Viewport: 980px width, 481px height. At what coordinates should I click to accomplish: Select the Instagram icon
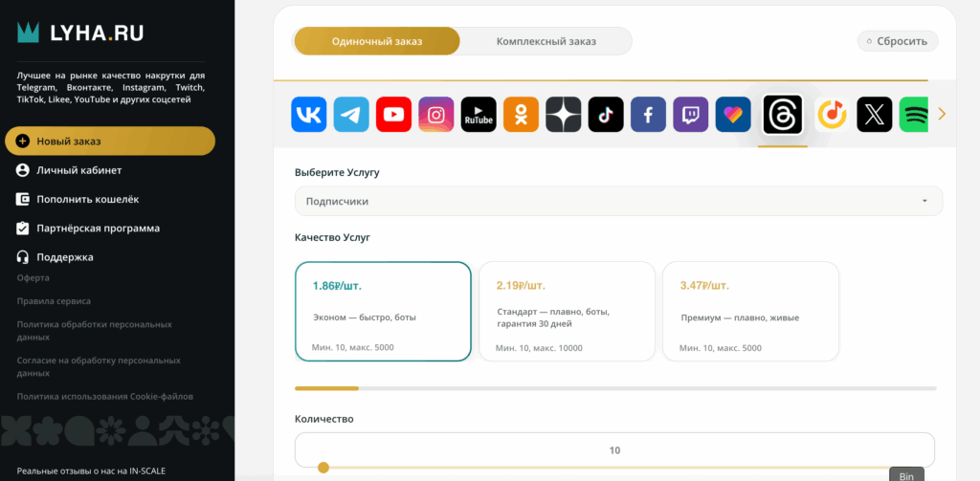(435, 116)
